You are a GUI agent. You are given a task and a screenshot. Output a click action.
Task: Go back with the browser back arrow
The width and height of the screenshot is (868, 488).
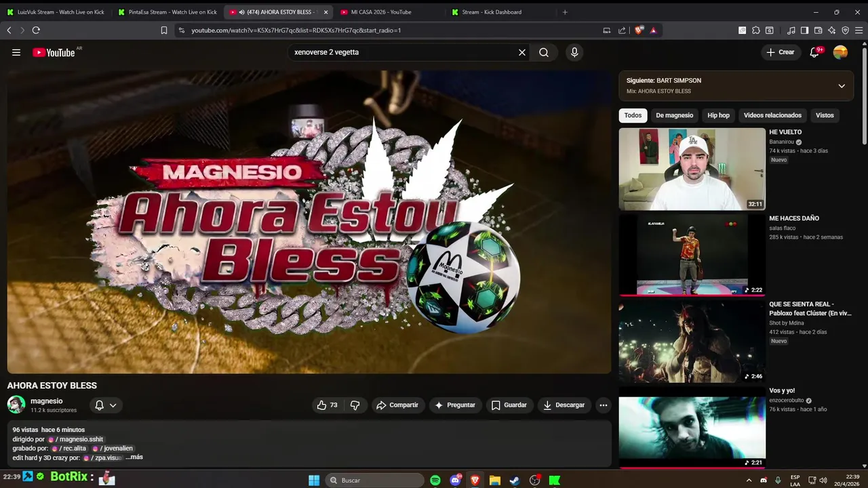coord(9,30)
